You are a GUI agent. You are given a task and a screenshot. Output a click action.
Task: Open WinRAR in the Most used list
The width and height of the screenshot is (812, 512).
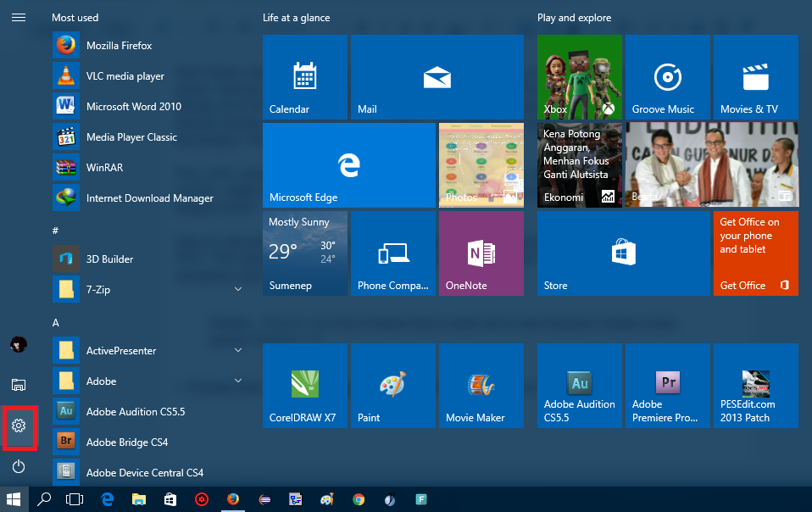point(148,168)
